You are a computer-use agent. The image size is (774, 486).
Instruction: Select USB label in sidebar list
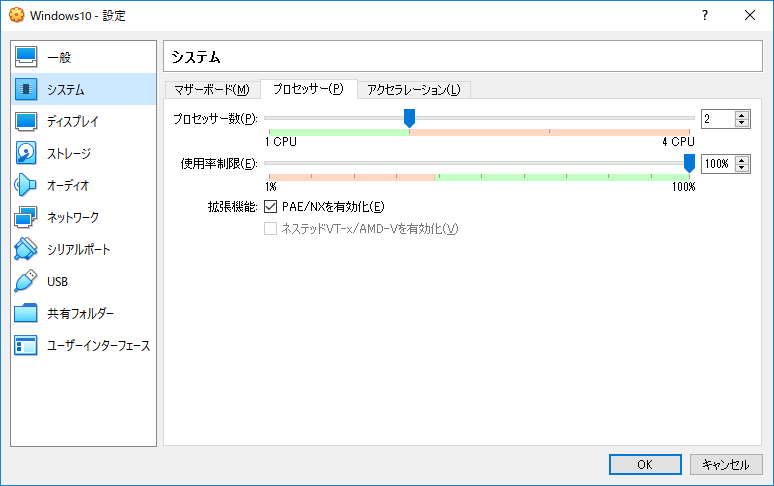[x=57, y=281]
